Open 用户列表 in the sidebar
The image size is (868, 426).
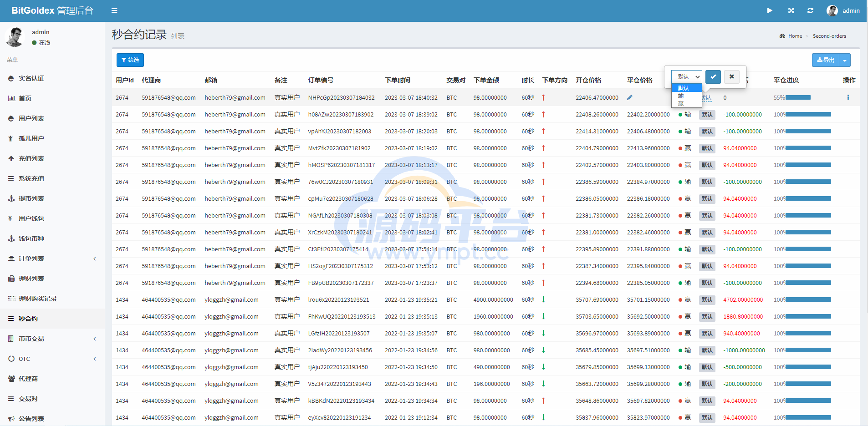pos(52,118)
